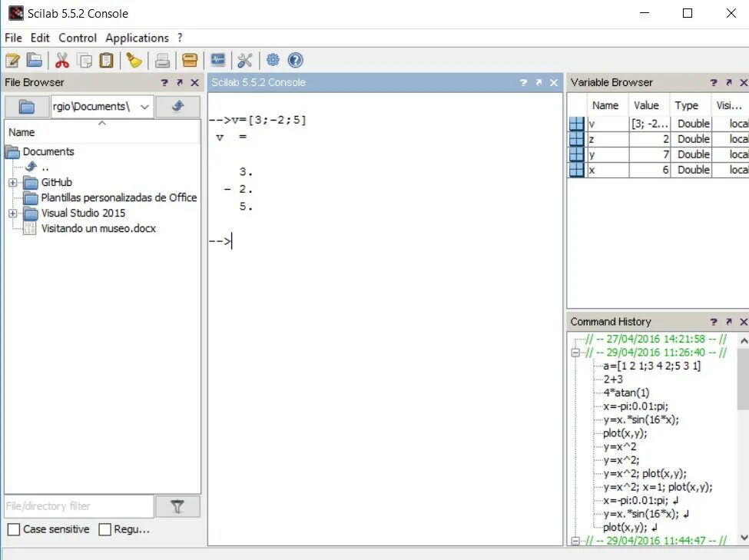This screenshot has height=560, width=749.
Task: Sort by the Name column arrow
Action: click(101, 123)
